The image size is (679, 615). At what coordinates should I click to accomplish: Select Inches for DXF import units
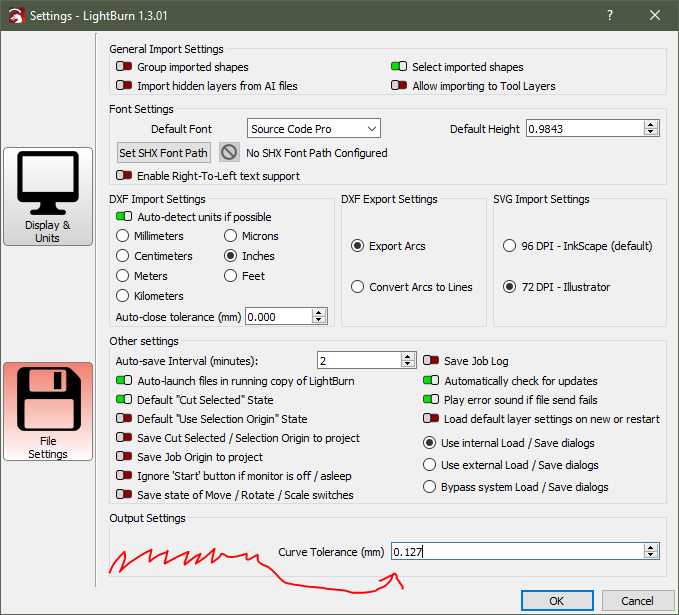click(230, 256)
